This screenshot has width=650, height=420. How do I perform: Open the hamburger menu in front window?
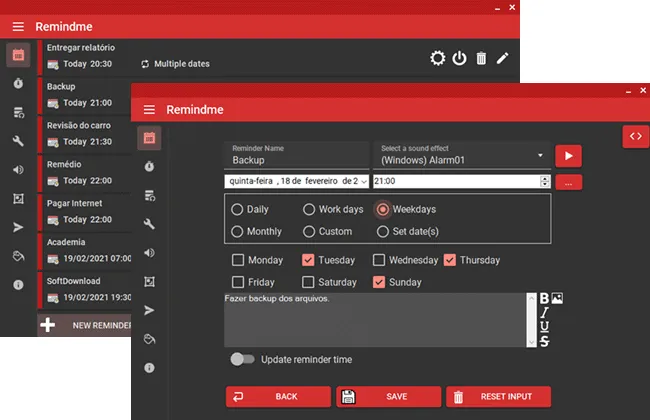(149, 109)
